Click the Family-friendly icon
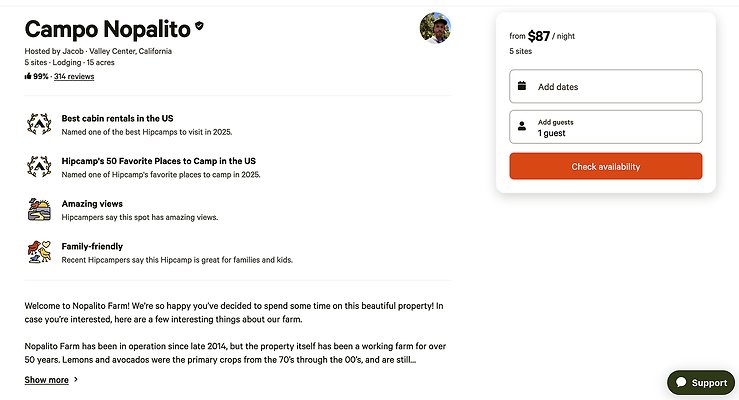The width and height of the screenshot is (739, 400). pos(38,252)
